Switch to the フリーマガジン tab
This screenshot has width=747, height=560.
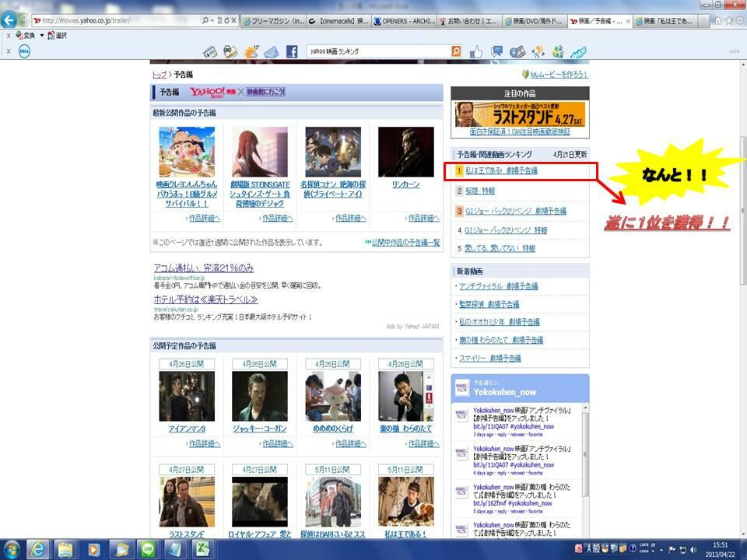(273, 21)
